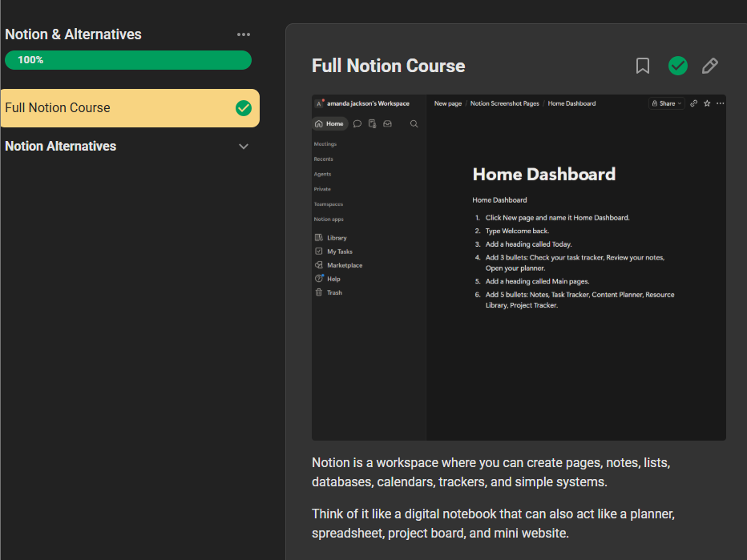Edit the lesson with the pencil icon
Viewport: 747px width, 560px height.
click(x=710, y=66)
